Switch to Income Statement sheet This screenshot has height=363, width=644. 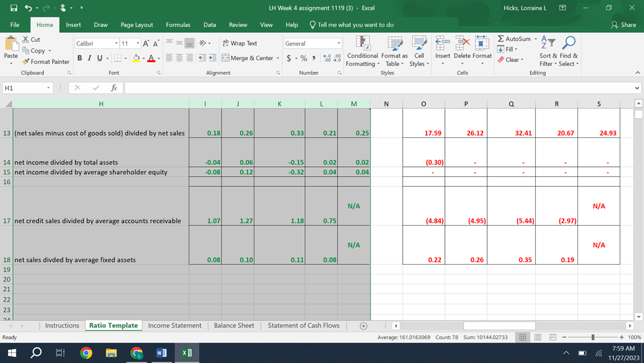click(x=175, y=325)
